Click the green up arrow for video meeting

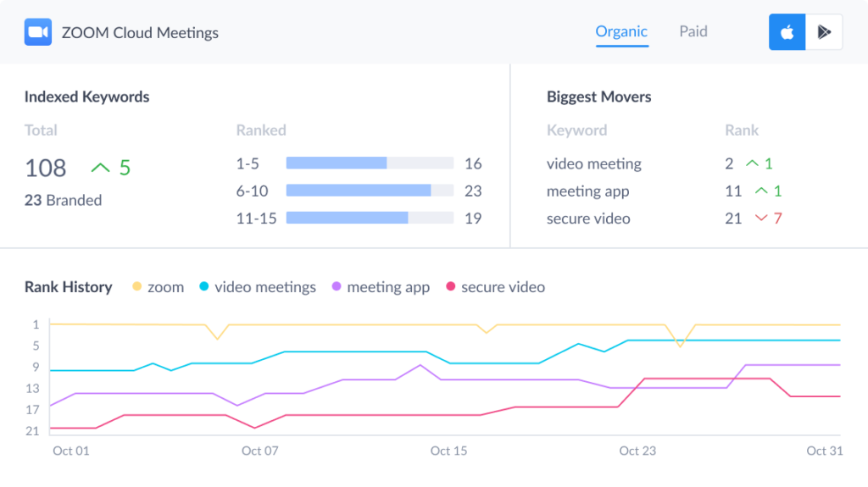752,163
